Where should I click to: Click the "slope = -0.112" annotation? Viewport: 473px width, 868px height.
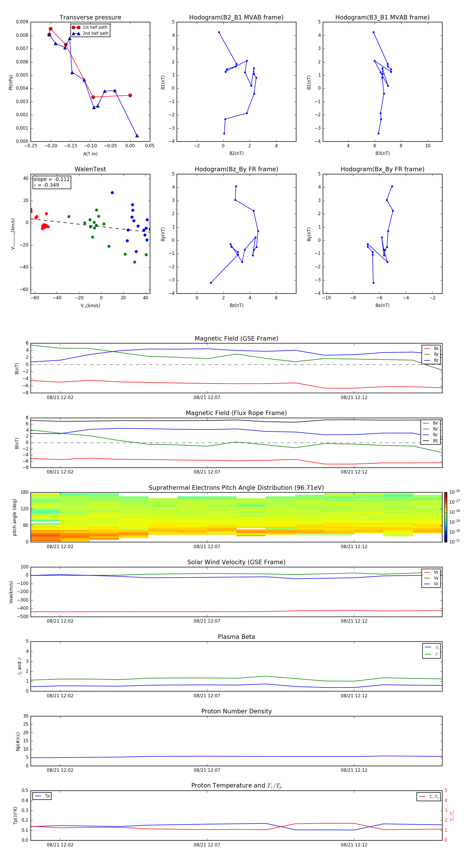[52, 179]
